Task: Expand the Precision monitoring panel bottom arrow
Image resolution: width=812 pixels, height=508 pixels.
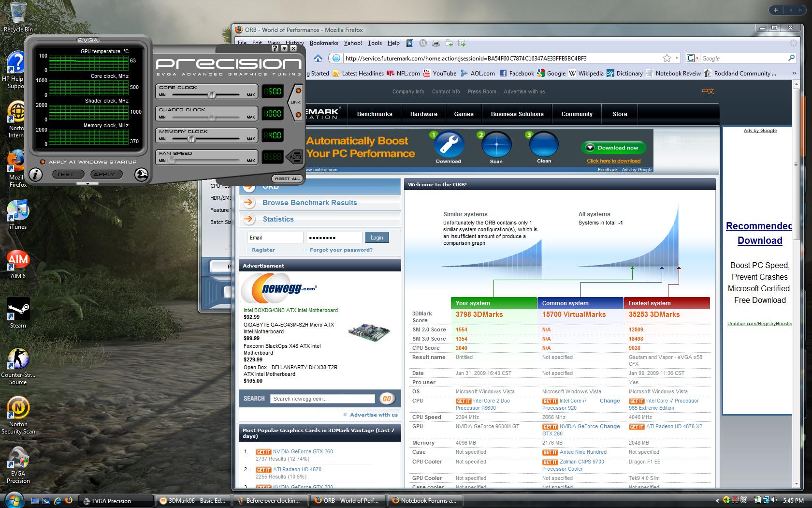Action: coord(87,183)
